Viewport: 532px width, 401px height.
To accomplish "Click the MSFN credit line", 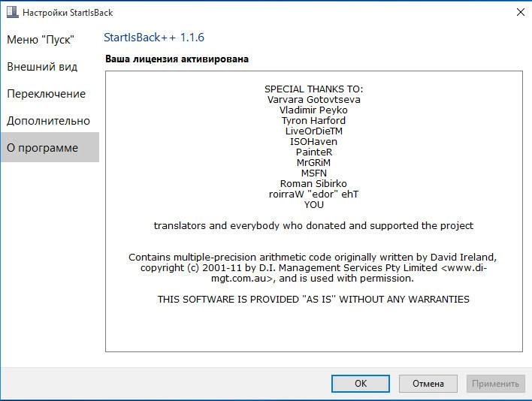I will point(314,173).
